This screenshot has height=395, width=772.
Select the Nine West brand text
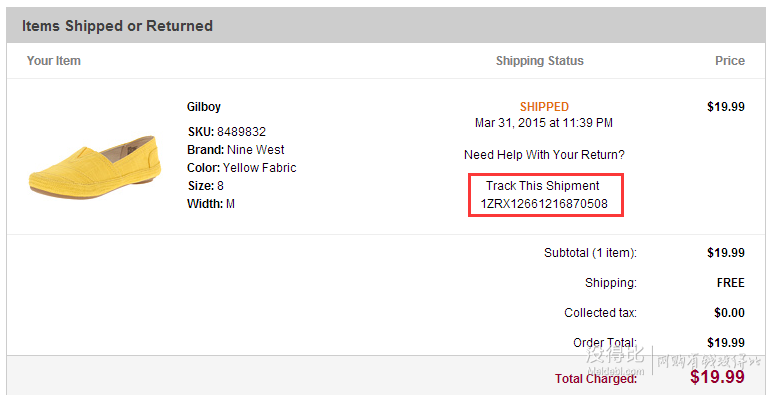[x=256, y=150]
